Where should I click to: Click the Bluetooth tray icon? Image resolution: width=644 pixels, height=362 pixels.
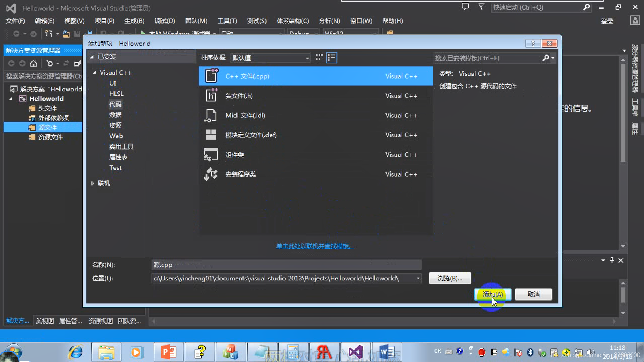[530, 352]
